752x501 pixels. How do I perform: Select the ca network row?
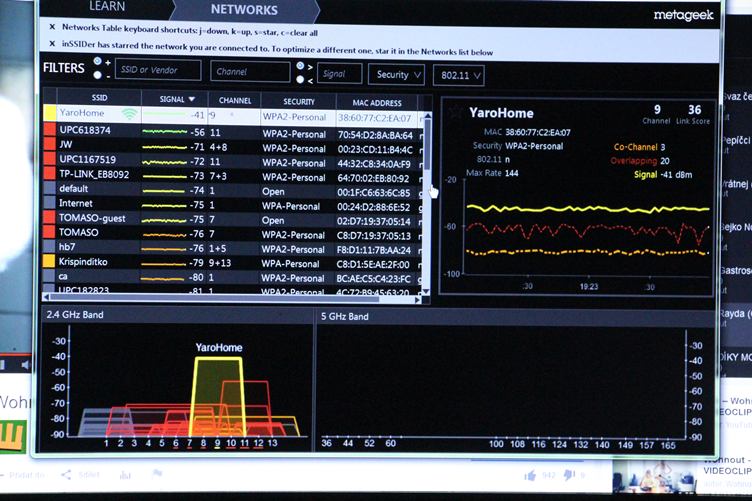click(234, 277)
